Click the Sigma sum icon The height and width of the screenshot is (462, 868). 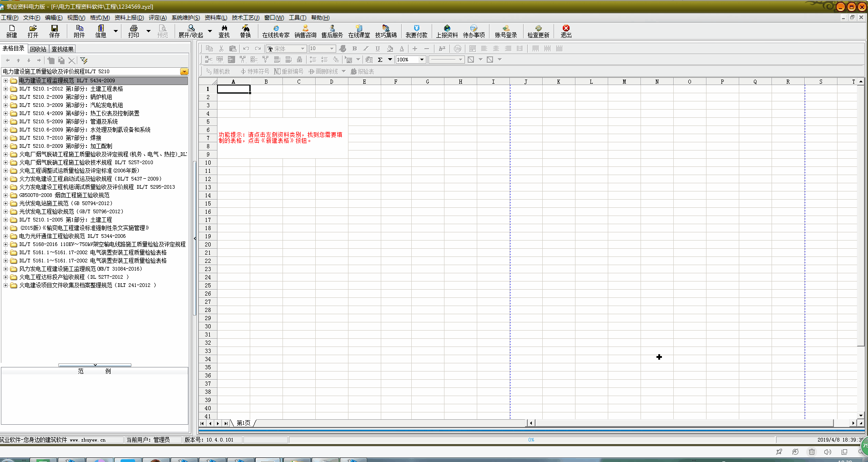tap(380, 60)
